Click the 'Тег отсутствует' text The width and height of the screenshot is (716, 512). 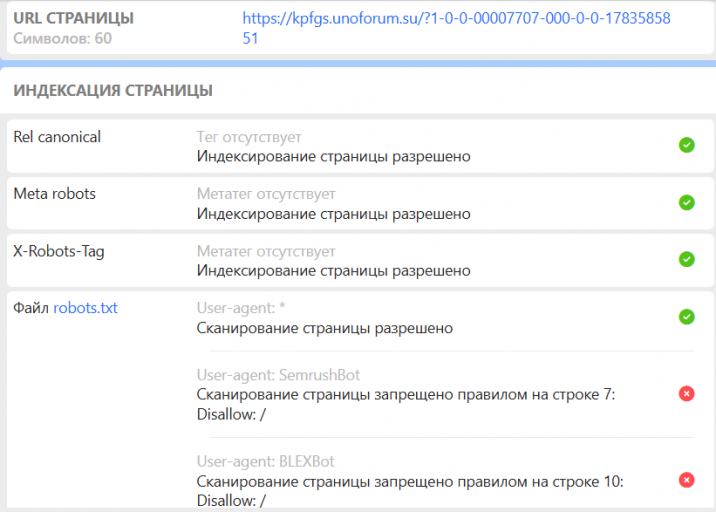(249, 137)
